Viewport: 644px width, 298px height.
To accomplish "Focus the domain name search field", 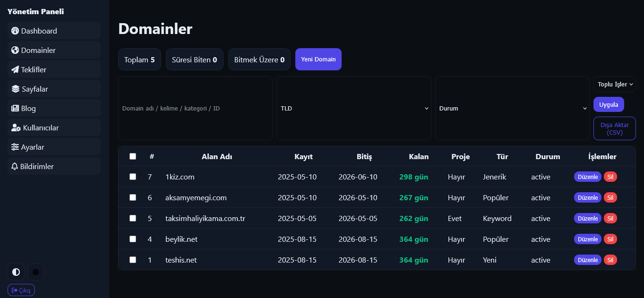I will 195,108.
